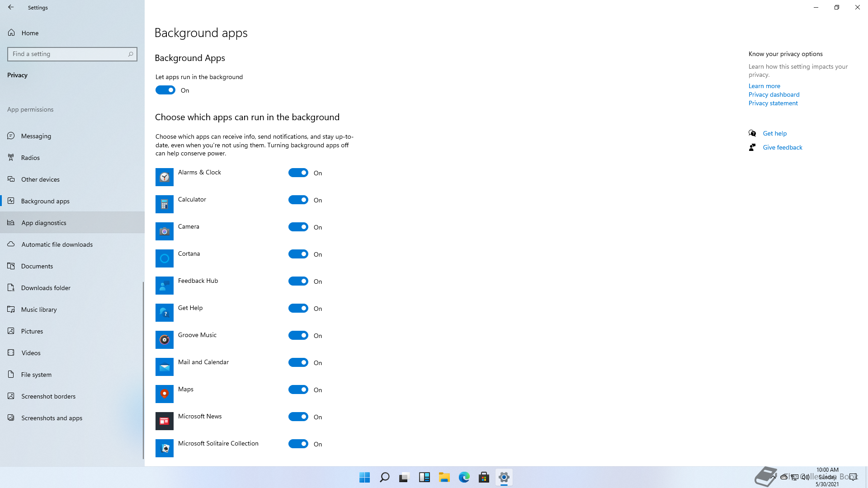The height and width of the screenshot is (488, 868).
Task: Open the notification center icon
Action: tap(853, 477)
